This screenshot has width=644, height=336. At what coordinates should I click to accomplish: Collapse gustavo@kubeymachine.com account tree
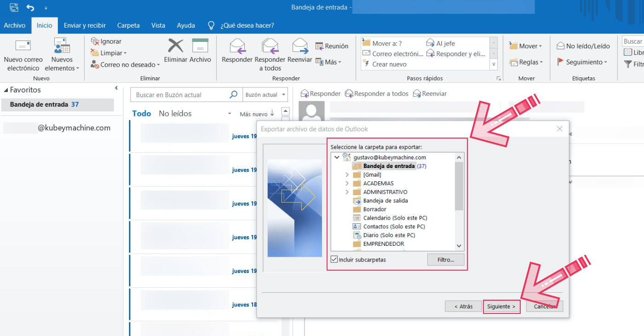point(337,157)
